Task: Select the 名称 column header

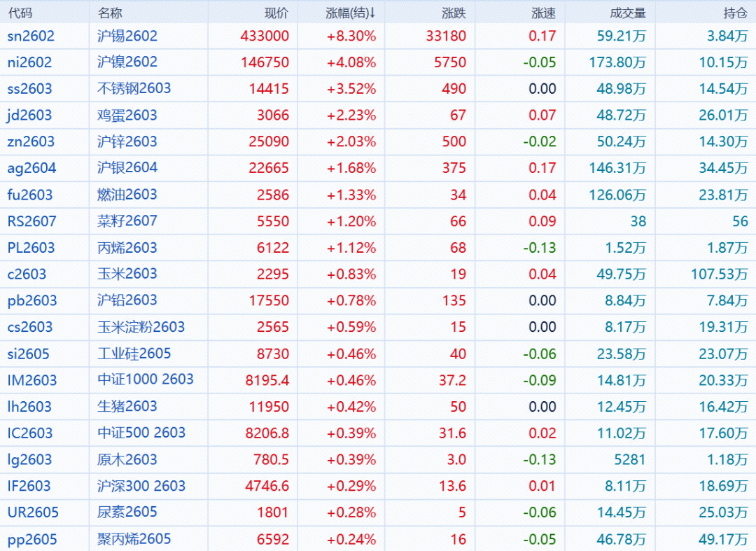Action: [110, 13]
